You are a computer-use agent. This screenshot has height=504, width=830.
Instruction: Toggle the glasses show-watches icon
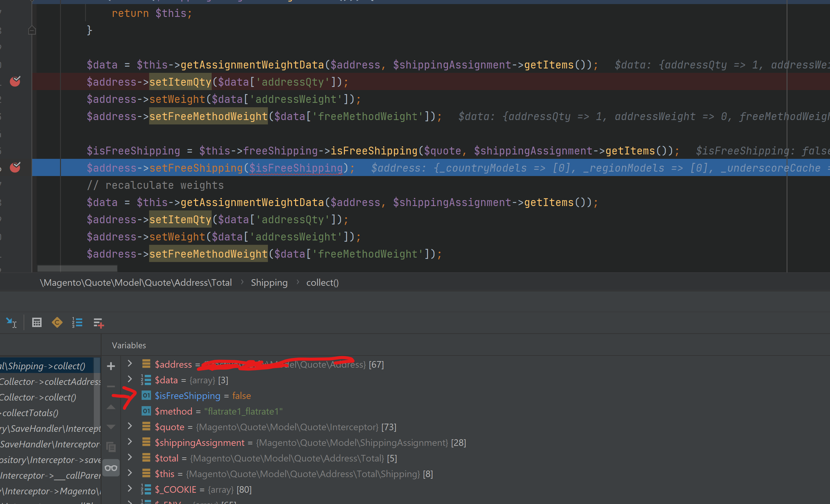point(111,468)
